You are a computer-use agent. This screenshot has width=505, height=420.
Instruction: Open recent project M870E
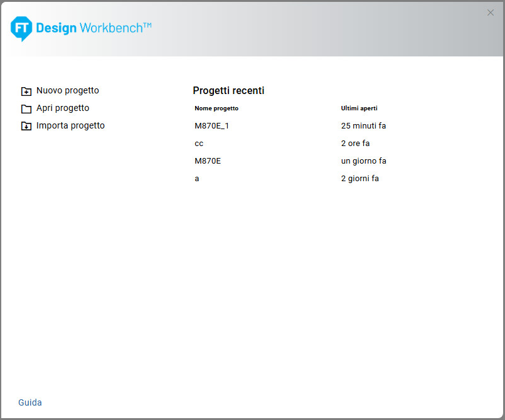(208, 161)
